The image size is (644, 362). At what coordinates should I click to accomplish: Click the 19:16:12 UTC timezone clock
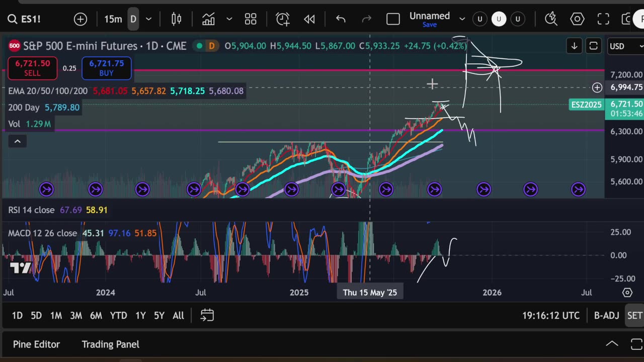click(551, 315)
